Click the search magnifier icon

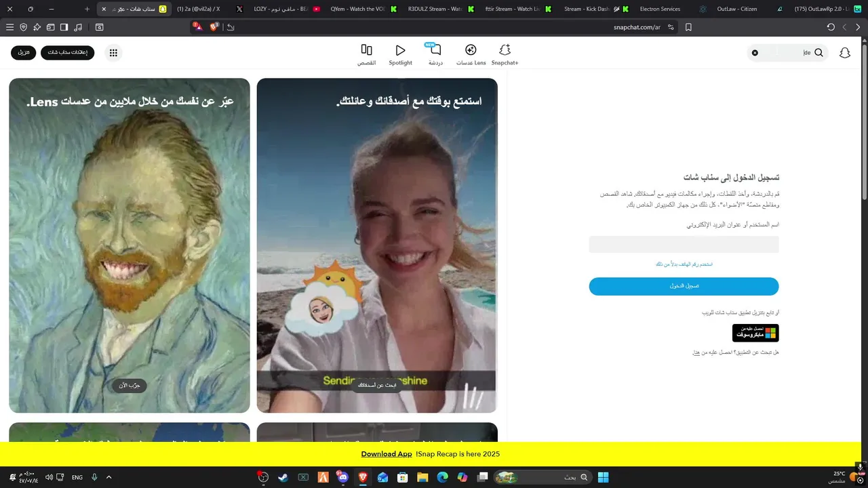[x=818, y=53]
